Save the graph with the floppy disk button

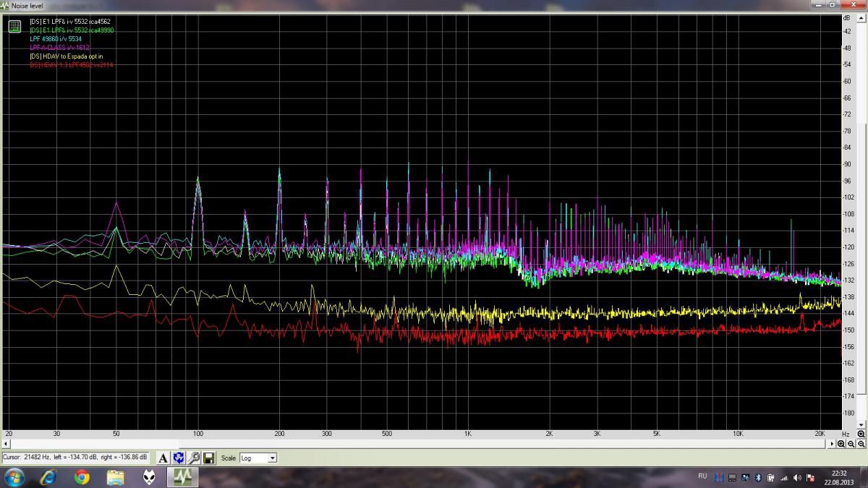point(208,458)
